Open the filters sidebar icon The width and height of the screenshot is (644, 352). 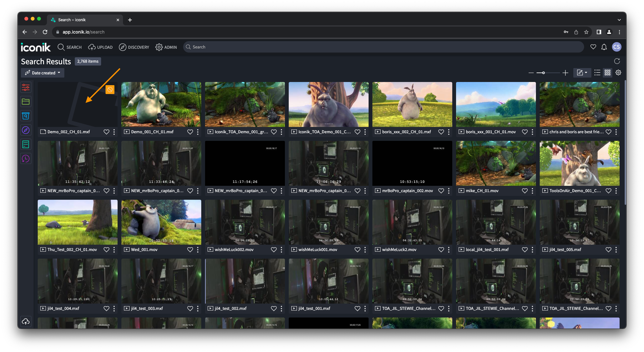pos(26,87)
